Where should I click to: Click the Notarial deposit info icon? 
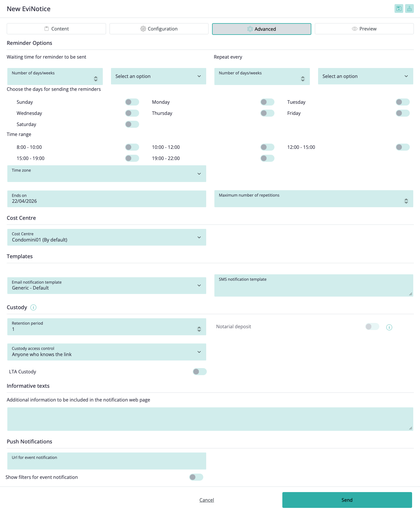pyautogui.click(x=389, y=327)
